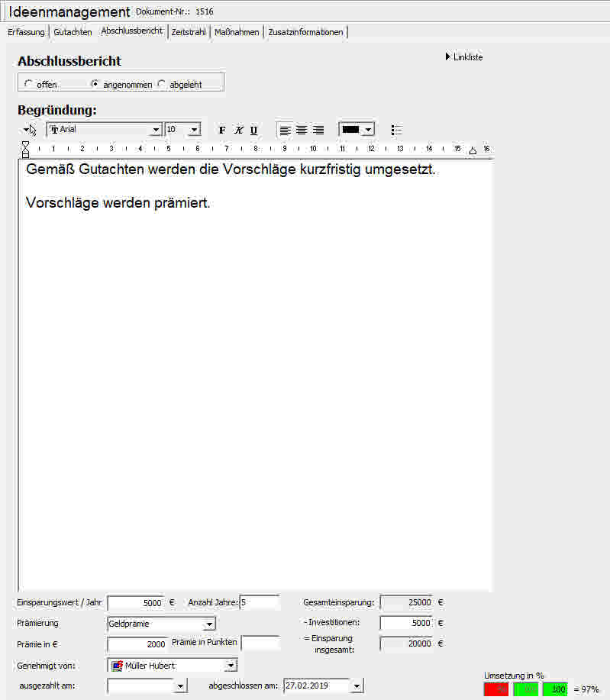Select the 'angenommen' radio button
610x700 pixels.
click(95, 84)
